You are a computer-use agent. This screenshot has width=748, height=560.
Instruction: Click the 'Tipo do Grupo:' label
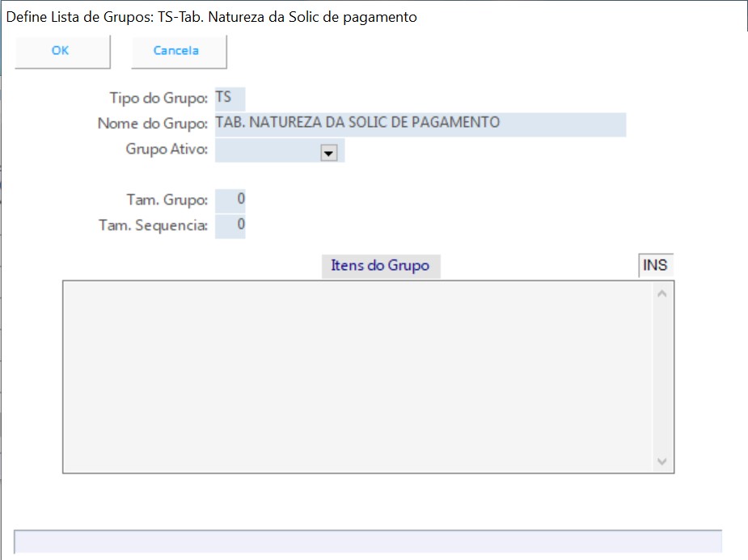[158, 99]
